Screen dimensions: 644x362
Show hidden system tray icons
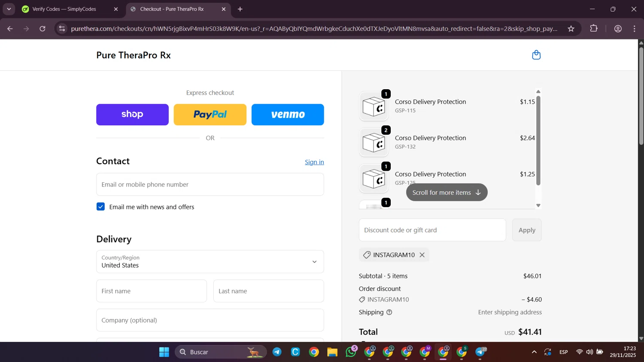pyautogui.click(x=534, y=352)
